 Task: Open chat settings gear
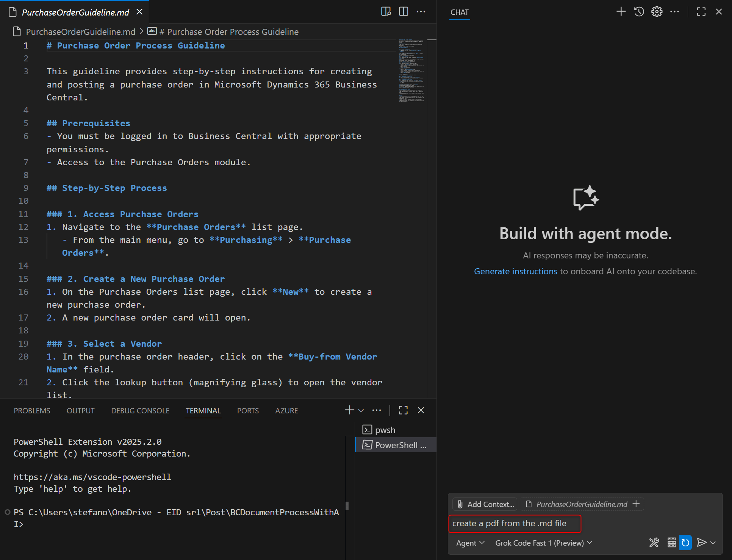click(657, 12)
